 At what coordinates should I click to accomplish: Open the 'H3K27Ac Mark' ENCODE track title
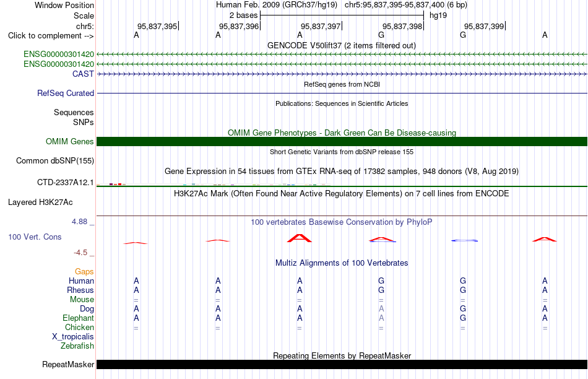[x=342, y=194]
